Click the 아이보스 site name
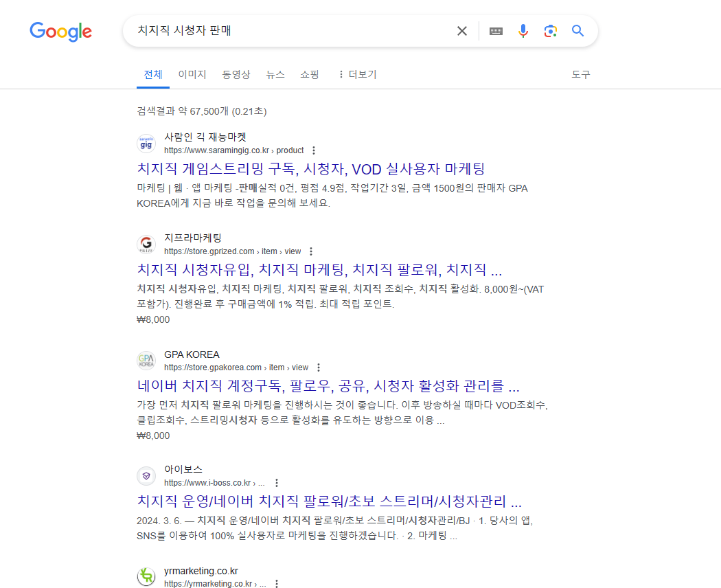 coord(183,469)
